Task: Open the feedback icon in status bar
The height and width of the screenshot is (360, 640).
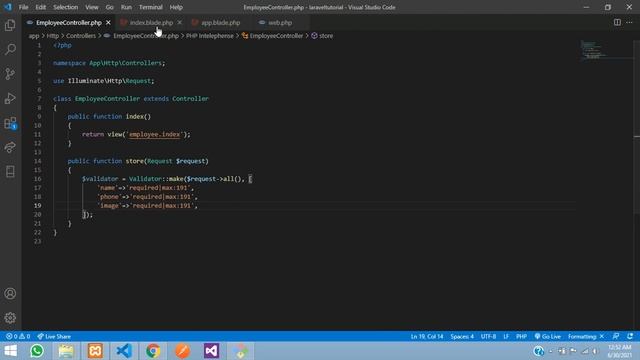Action: [616, 336]
